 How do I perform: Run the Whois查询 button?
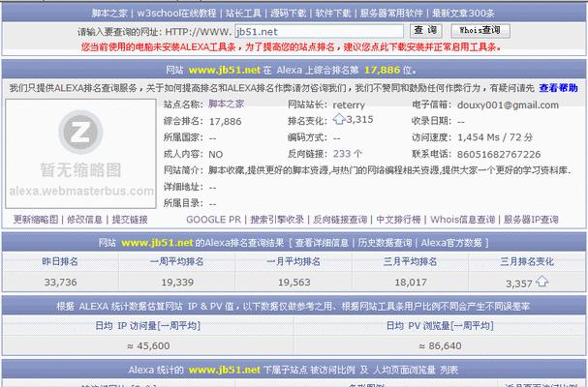click(x=480, y=30)
